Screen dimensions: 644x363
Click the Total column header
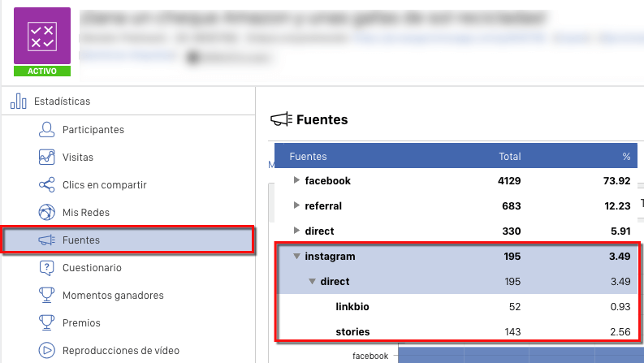tap(510, 157)
